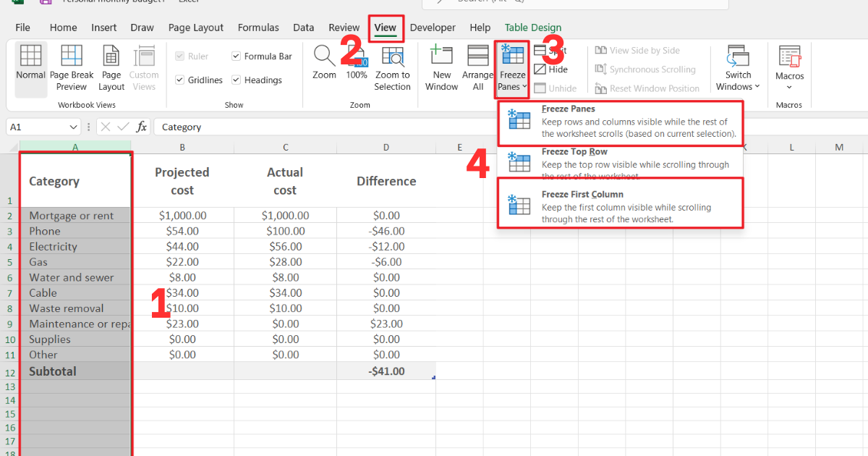Open the Name Box dropdown

pyautogui.click(x=73, y=127)
